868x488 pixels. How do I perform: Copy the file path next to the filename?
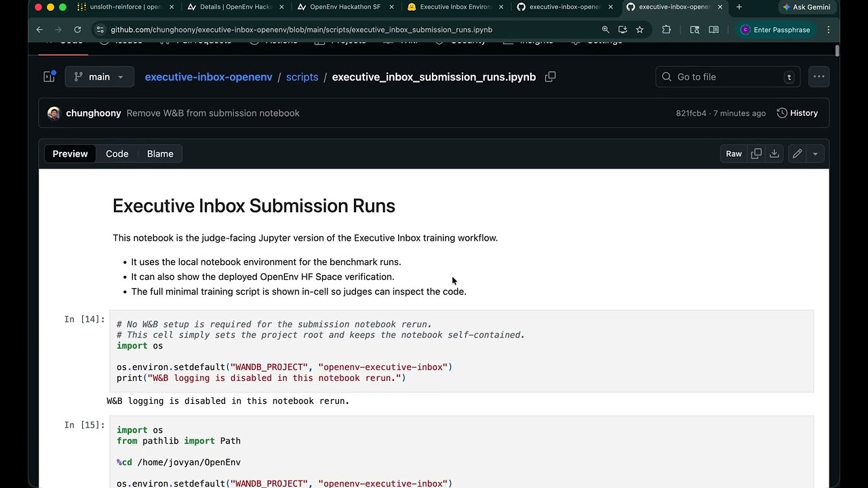pyautogui.click(x=551, y=77)
